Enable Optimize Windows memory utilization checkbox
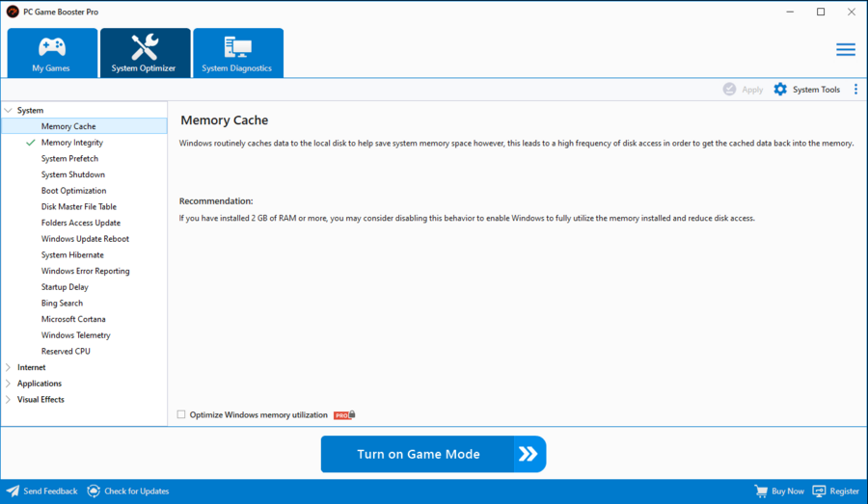 point(181,414)
